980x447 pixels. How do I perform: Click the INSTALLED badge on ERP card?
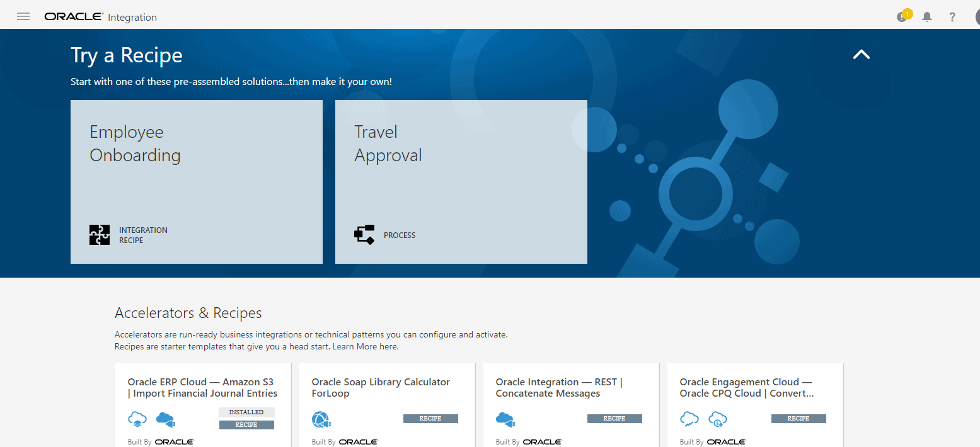click(246, 412)
